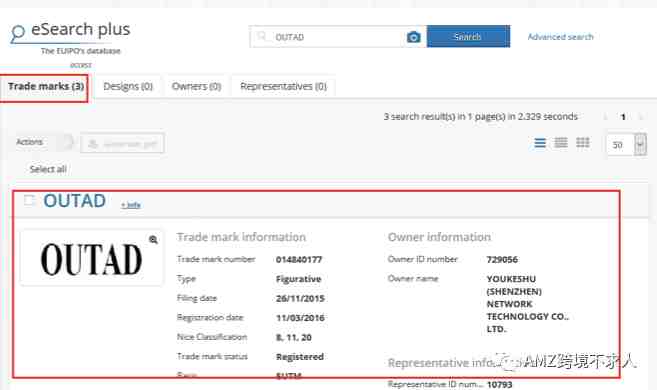Select page number 1 in pagination
Image resolution: width=657 pixels, height=390 pixels.
click(623, 117)
